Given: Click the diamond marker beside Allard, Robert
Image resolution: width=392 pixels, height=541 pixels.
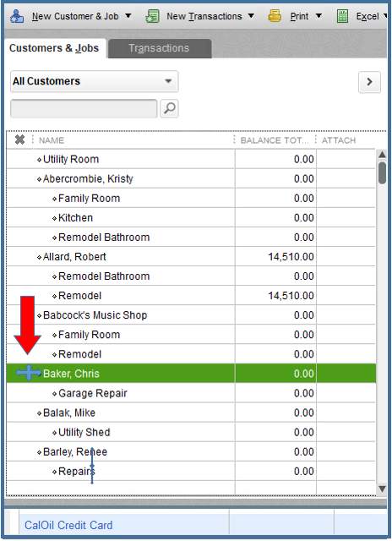Looking at the screenshot, I should point(39,257).
